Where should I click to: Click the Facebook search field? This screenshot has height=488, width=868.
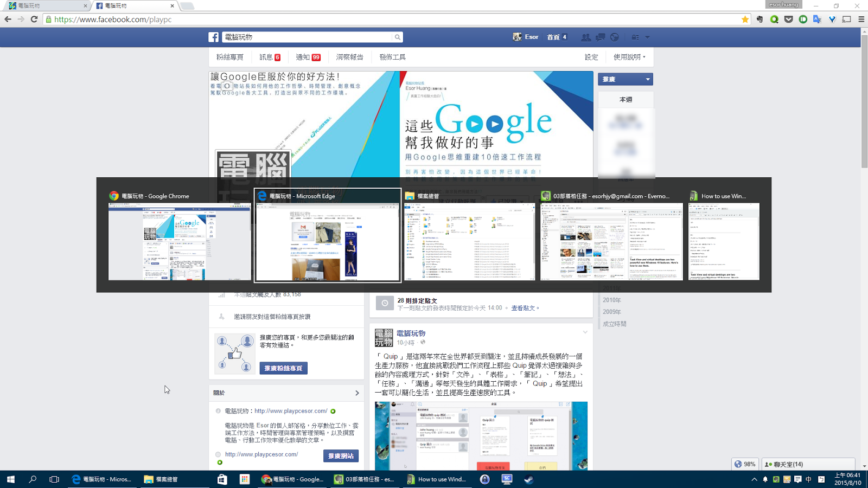pos(307,37)
